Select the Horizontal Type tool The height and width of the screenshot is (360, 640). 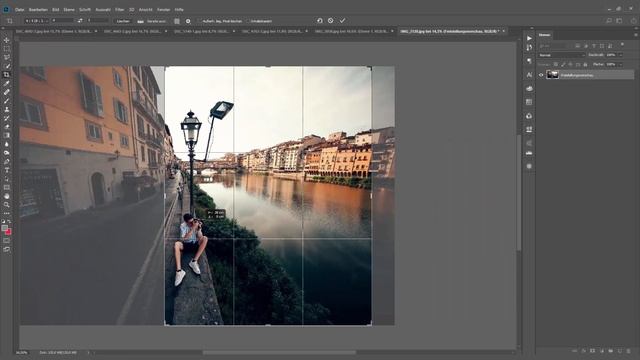7,170
